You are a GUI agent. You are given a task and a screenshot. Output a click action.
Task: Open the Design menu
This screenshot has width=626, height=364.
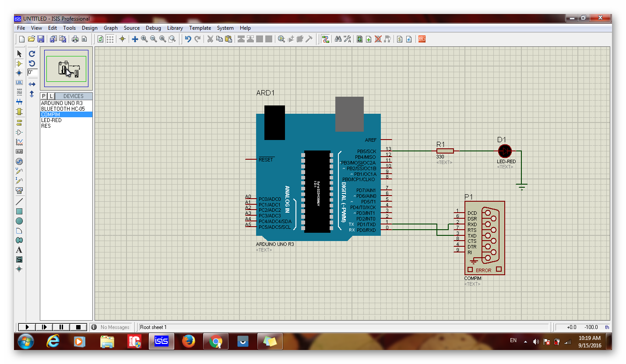point(90,28)
